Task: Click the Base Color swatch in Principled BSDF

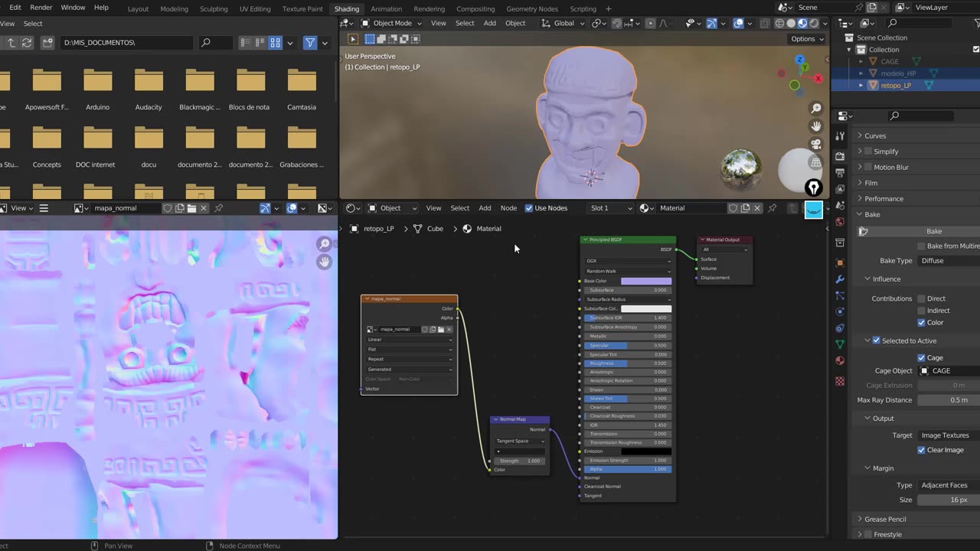Action: [x=645, y=281]
